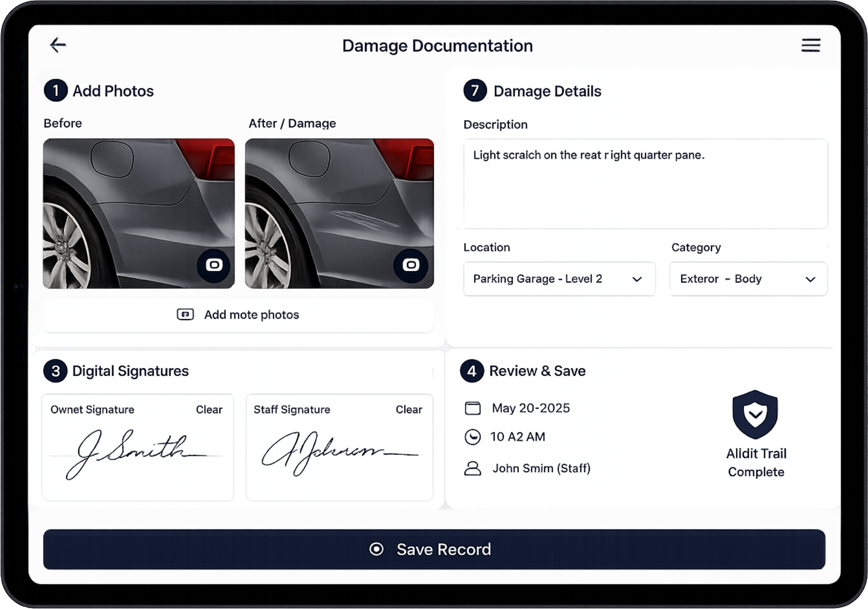868x609 pixels.
Task: Click the After / Damage label
Action: (x=292, y=123)
